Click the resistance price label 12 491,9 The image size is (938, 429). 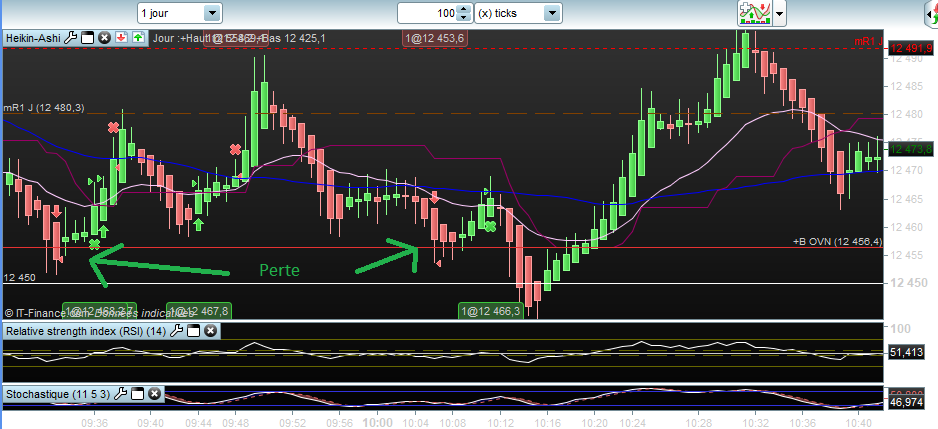910,49
